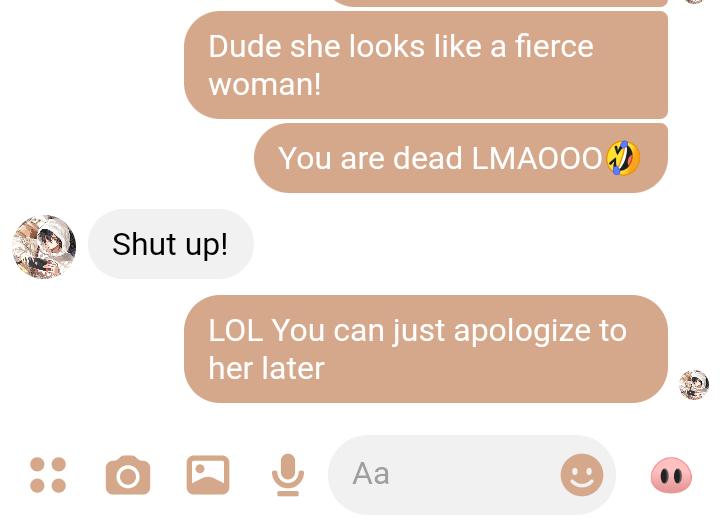Screen dimensions: 720x529
Task: Tap the small avatar at the top-right corner
Action: click(x=695, y=1)
